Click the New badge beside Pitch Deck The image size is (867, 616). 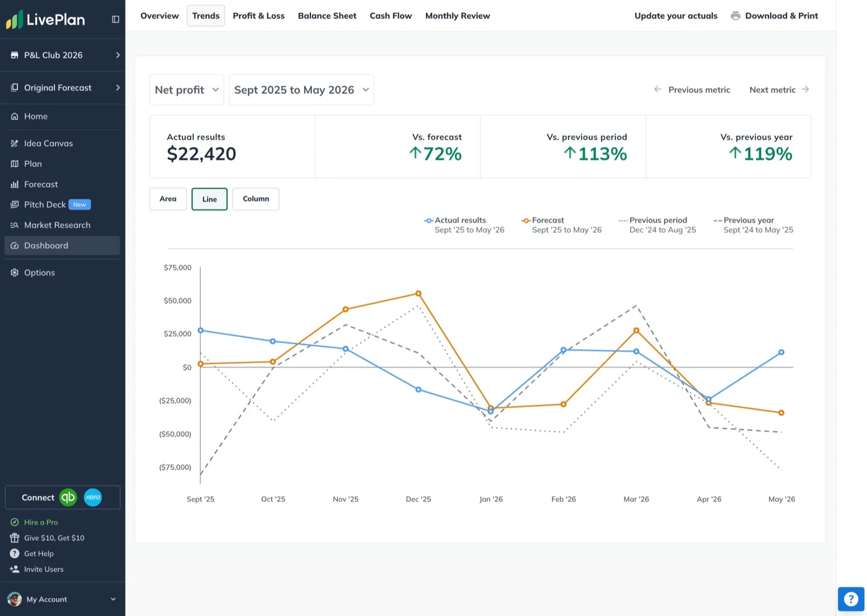coord(80,205)
